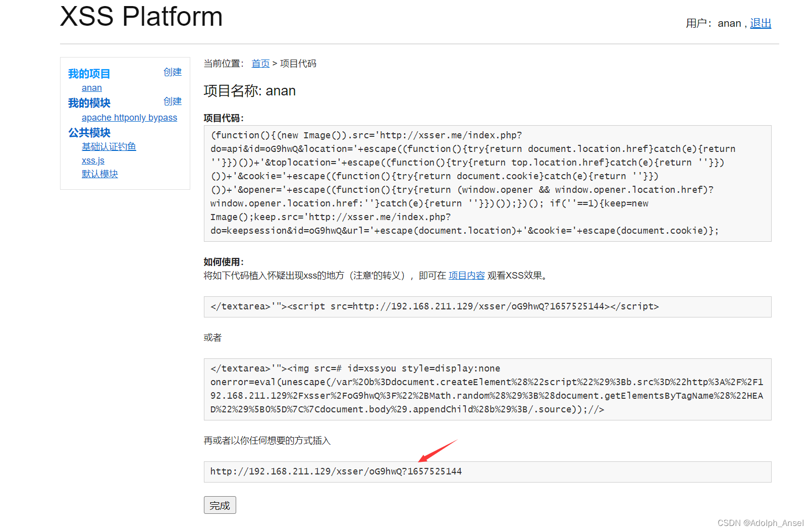Click inside the 项目代码 code box

(x=488, y=183)
